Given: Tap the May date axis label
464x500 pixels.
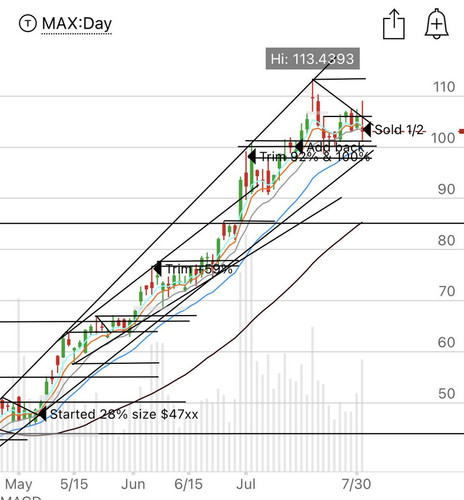Looking at the screenshot, I should (19, 485).
